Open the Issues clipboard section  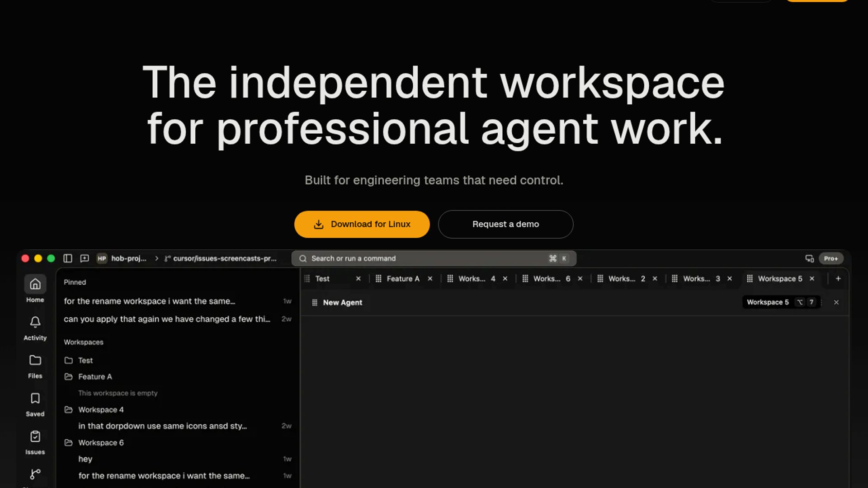pyautogui.click(x=35, y=442)
